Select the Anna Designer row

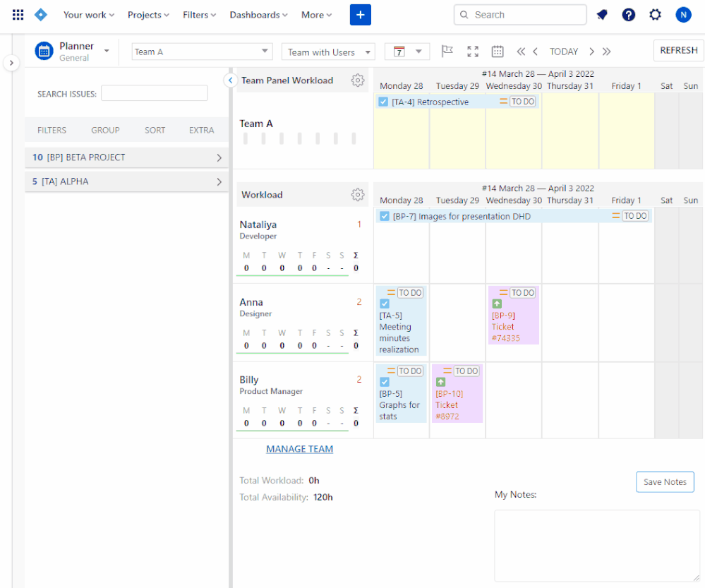(302, 323)
